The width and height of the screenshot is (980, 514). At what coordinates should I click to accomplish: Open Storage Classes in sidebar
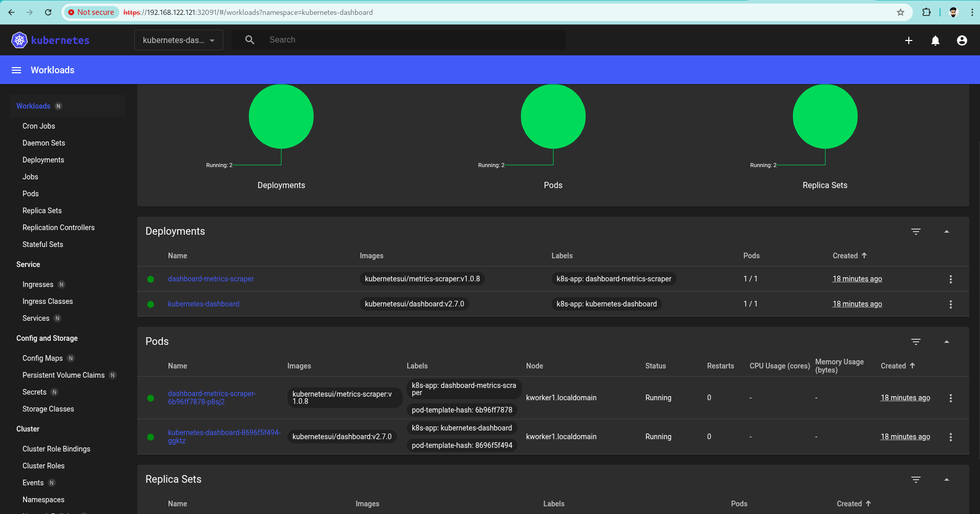coord(48,409)
